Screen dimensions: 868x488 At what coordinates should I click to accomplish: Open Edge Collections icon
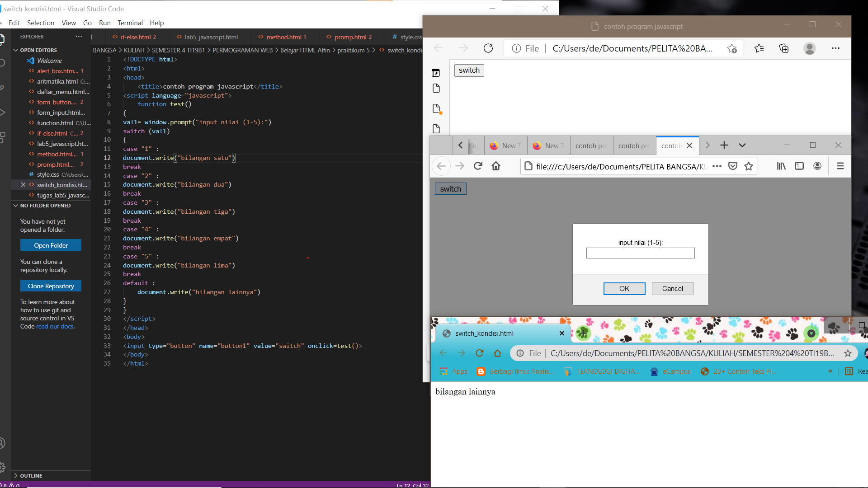[x=783, y=48]
